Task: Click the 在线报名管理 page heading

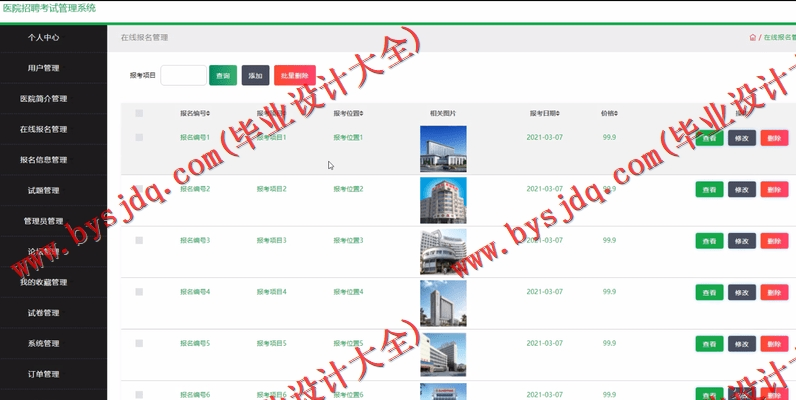Action: point(144,38)
